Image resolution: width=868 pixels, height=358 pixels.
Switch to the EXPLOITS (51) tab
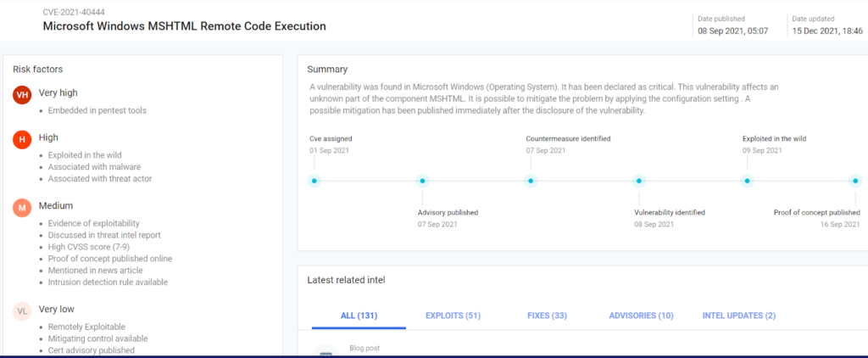(453, 316)
